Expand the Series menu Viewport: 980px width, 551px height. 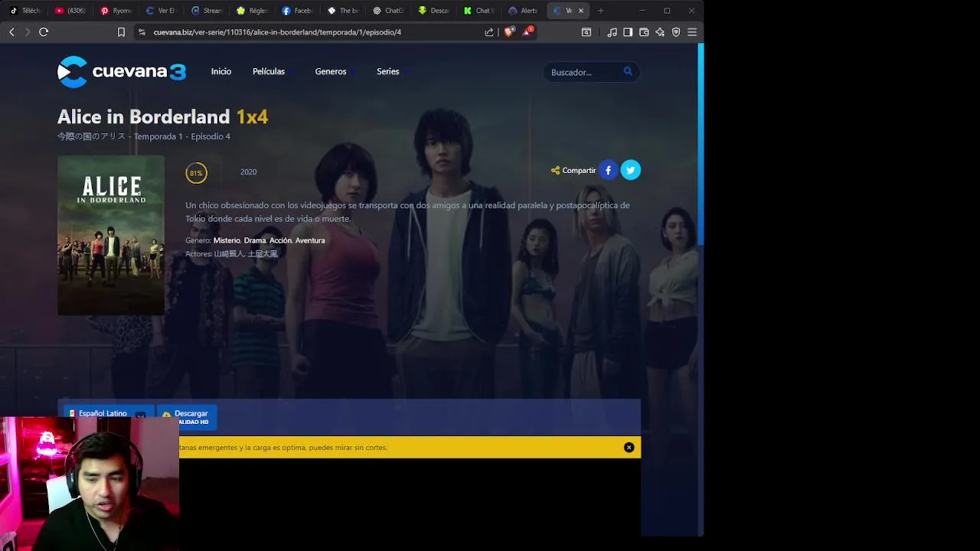coord(389,71)
